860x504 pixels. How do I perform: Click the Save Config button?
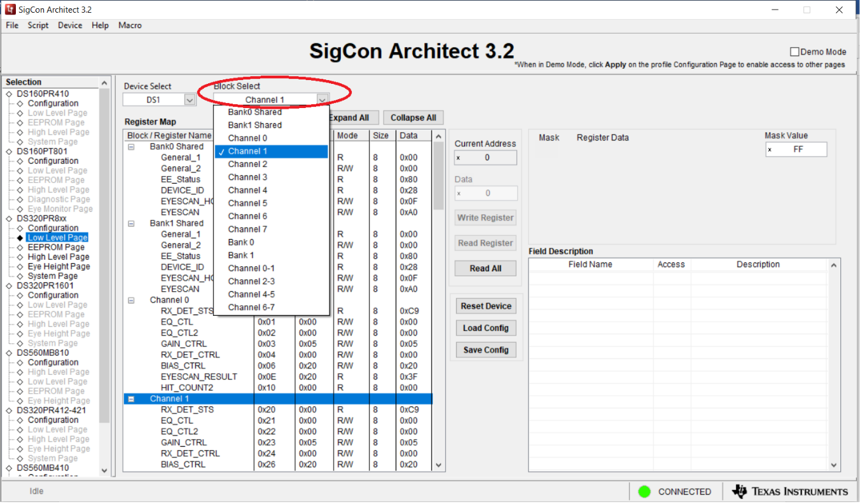[486, 350]
